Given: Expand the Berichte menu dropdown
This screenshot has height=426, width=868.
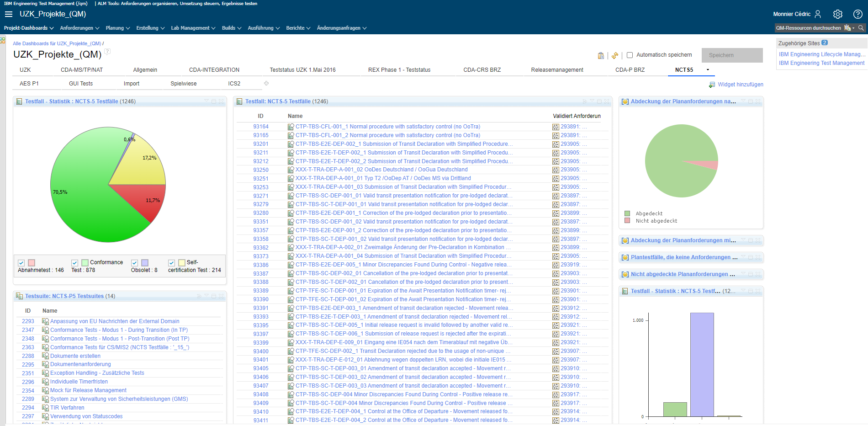Looking at the screenshot, I should (298, 28).
